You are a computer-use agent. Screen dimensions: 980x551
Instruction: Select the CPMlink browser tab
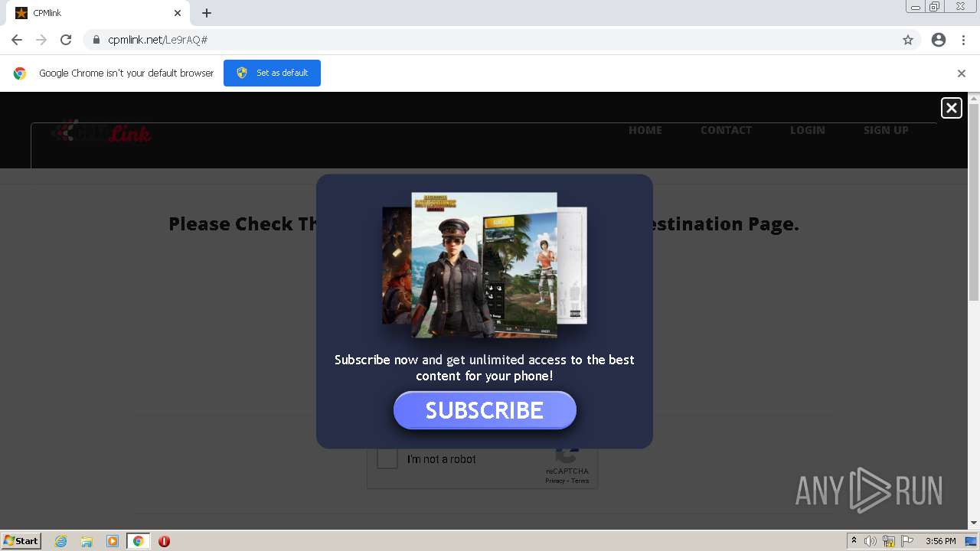pyautogui.click(x=98, y=13)
